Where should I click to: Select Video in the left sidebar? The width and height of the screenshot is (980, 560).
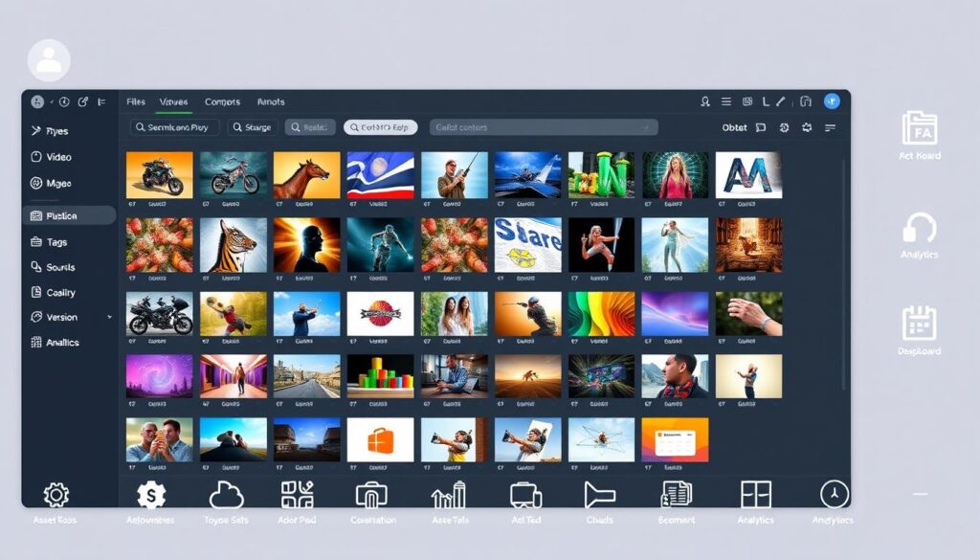[x=58, y=157]
